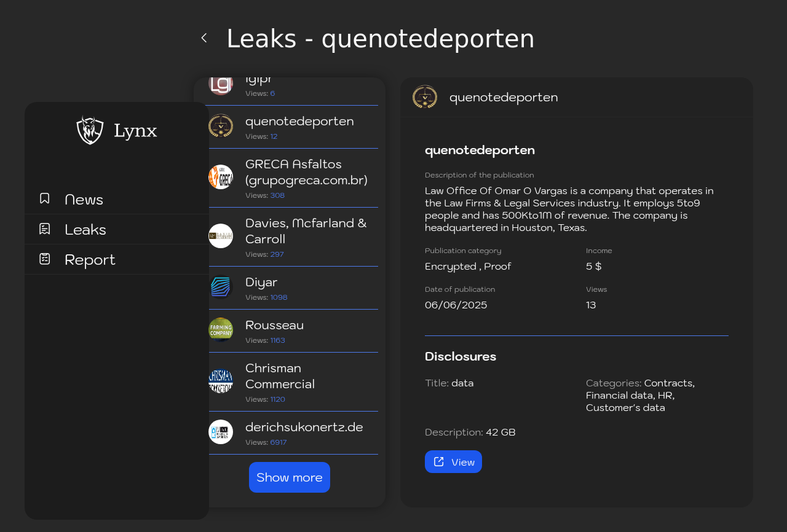Click the Report checklist icon
The height and width of the screenshot is (532, 787).
click(x=45, y=259)
